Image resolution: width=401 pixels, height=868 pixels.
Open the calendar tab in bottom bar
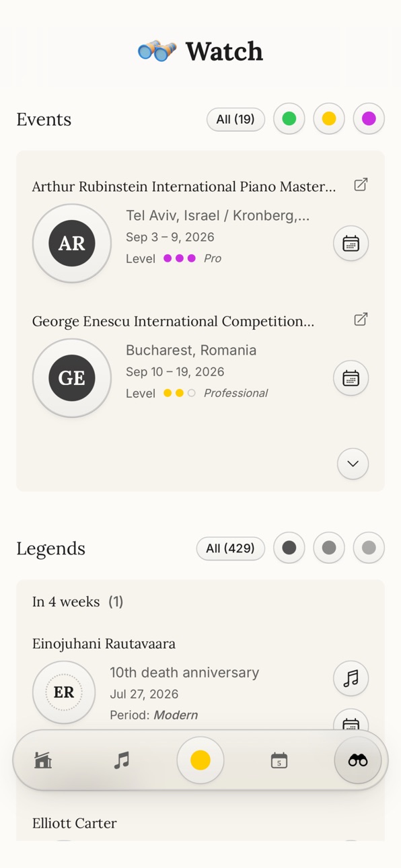279,760
